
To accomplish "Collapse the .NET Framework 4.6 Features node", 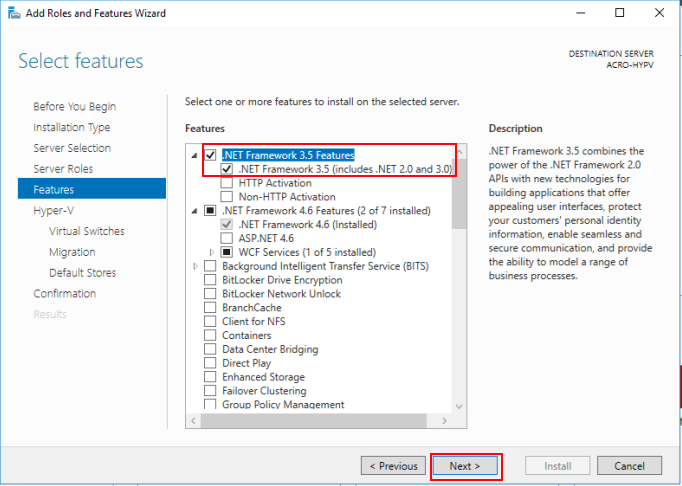I will 194,211.
